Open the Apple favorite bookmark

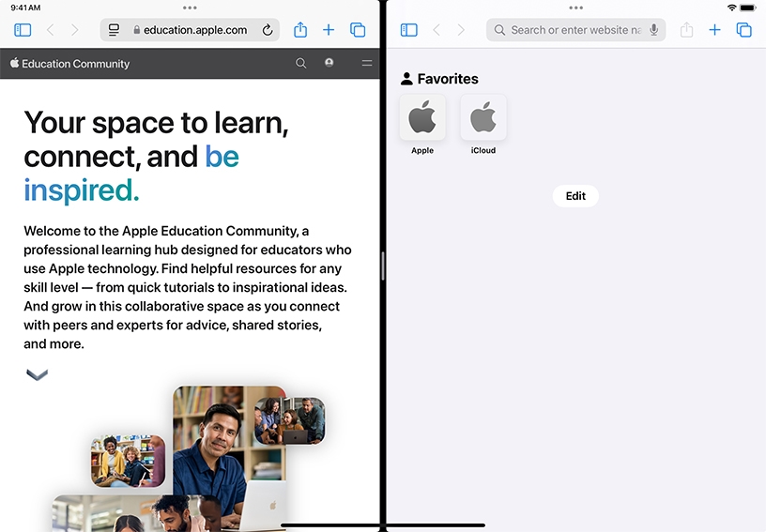tap(422, 118)
